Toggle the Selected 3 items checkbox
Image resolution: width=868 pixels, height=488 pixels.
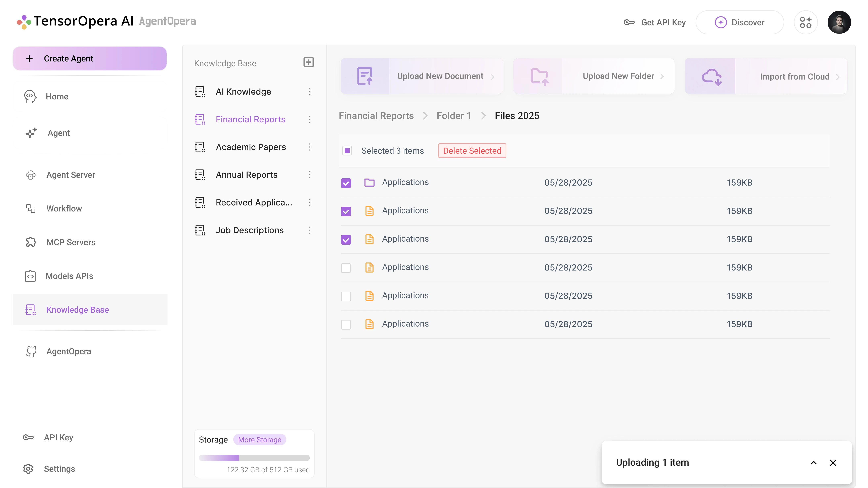(x=347, y=151)
